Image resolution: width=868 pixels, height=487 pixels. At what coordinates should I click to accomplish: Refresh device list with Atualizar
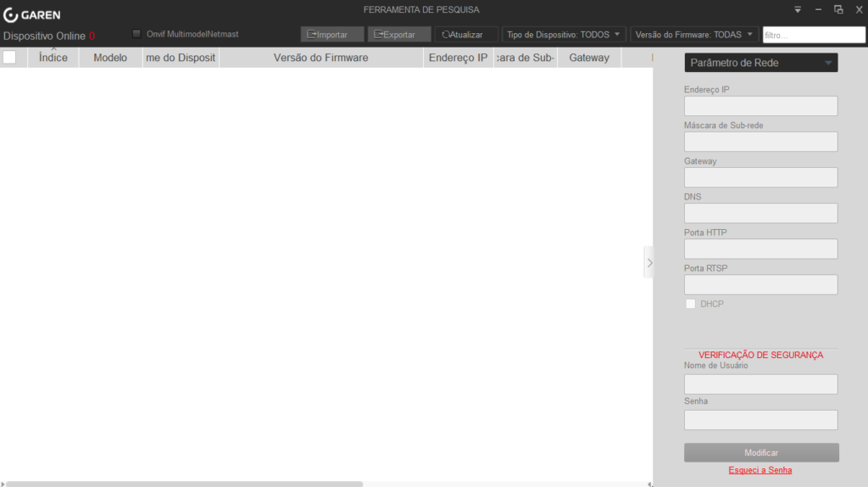point(466,34)
